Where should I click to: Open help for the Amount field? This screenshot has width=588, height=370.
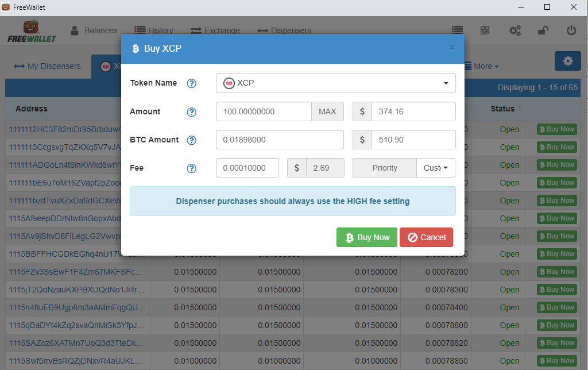(x=192, y=112)
